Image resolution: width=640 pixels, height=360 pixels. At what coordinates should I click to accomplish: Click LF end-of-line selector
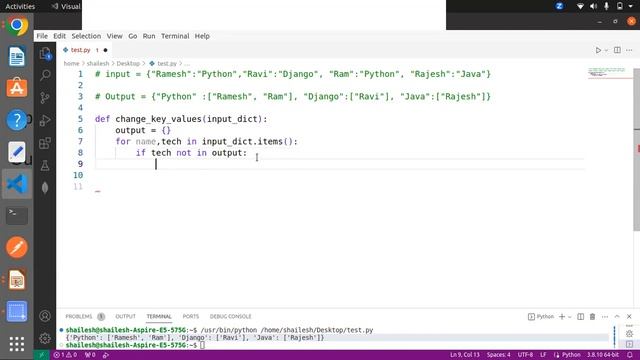pos(543,355)
